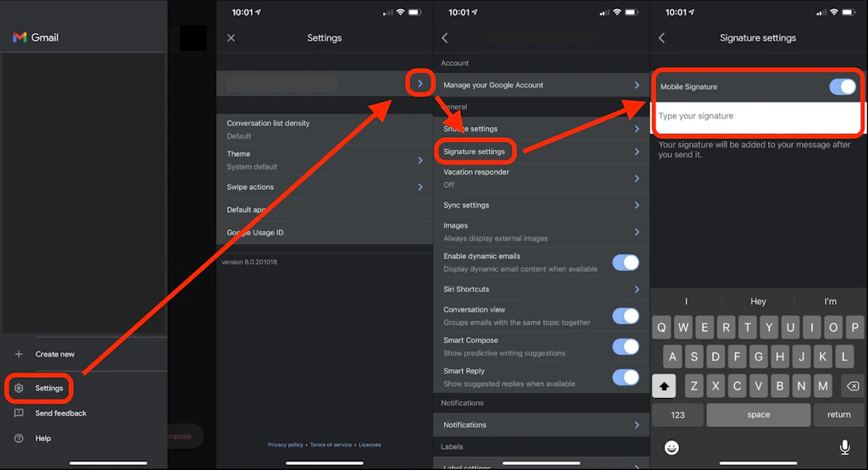Toggle Enable dynamic emails switch
Viewport: 868px width, 470px height.
coord(626,263)
